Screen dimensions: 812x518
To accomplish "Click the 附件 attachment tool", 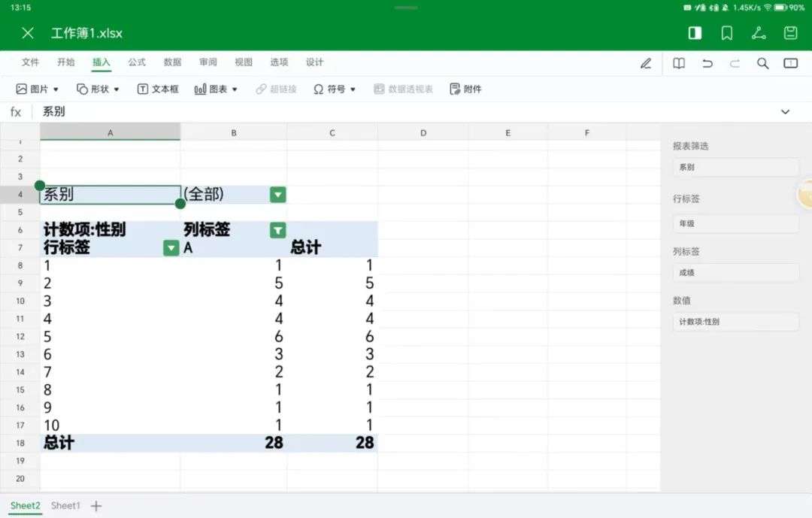I will pyautogui.click(x=465, y=88).
